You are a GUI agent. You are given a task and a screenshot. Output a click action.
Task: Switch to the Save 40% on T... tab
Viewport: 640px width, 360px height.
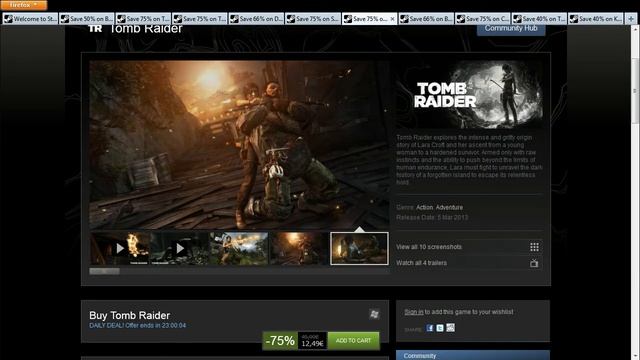coord(539,19)
